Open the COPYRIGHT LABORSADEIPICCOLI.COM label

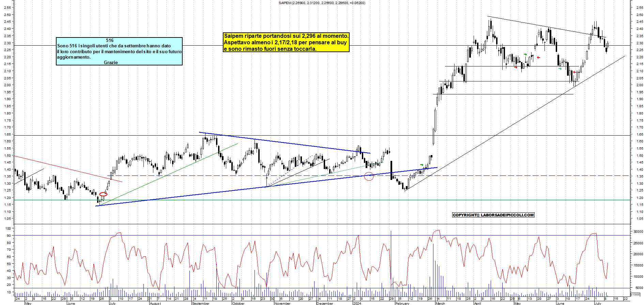pos(493,215)
